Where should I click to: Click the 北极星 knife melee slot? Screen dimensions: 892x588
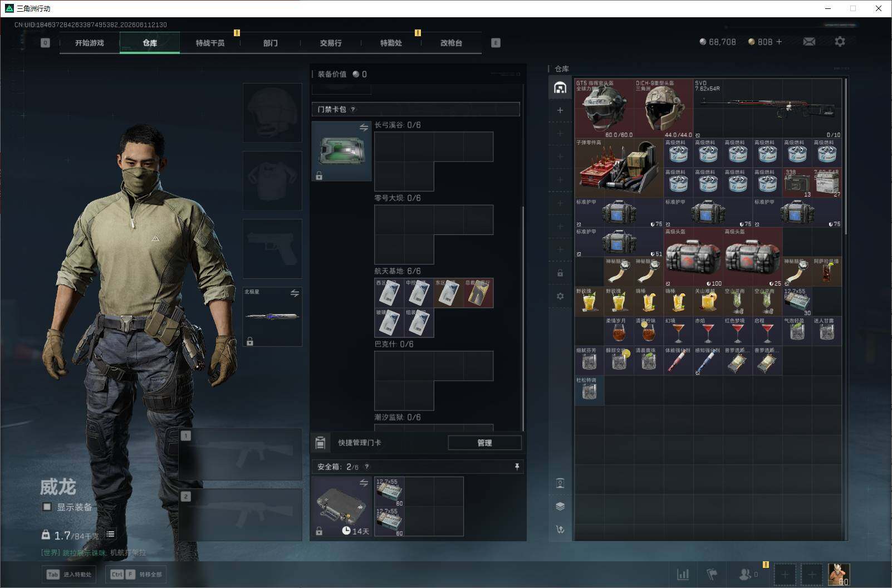point(272,316)
